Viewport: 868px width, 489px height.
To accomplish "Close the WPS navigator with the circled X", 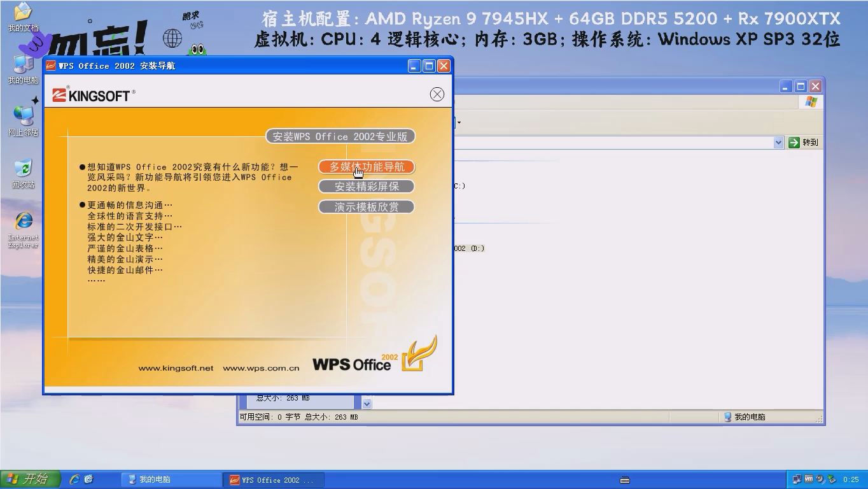I will [x=437, y=94].
